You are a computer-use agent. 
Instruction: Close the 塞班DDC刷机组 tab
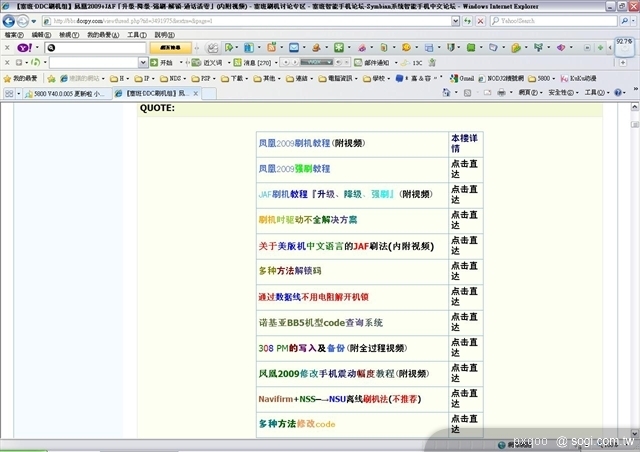click(196, 94)
